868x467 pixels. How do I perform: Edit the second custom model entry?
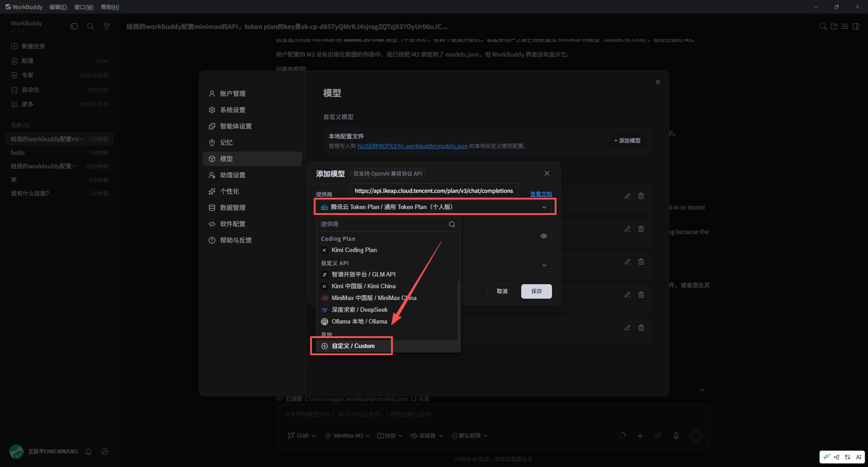click(627, 229)
